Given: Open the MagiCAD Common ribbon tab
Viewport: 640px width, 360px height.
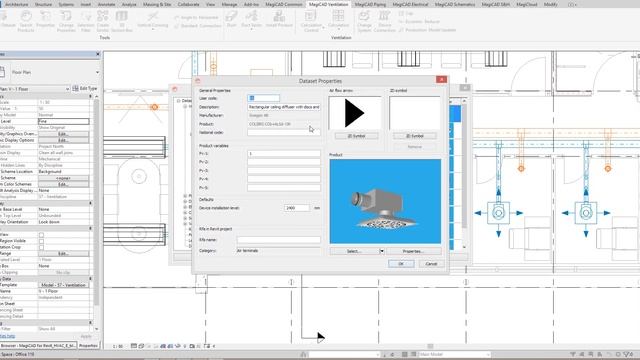Looking at the screenshot, I should pos(284,4).
